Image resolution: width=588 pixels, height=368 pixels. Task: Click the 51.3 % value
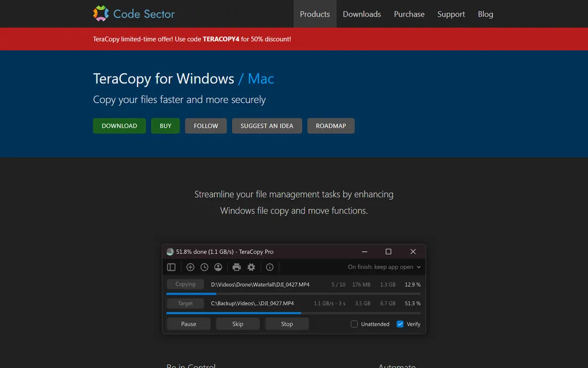coord(413,303)
